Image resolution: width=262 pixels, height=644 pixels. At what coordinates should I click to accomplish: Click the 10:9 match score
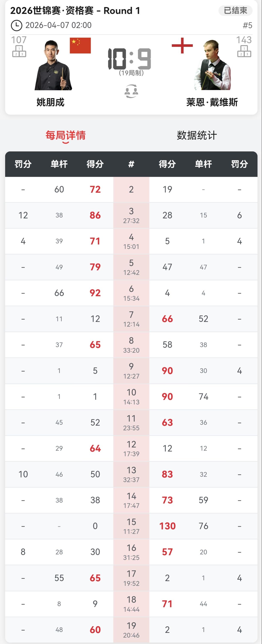[129, 59]
